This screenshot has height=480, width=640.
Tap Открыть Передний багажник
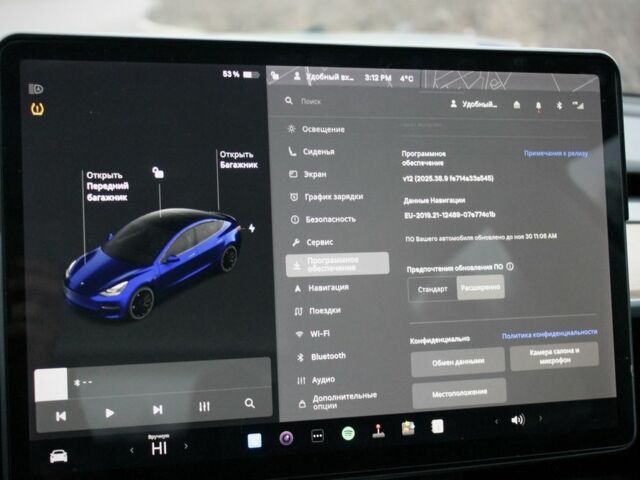tap(106, 186)
